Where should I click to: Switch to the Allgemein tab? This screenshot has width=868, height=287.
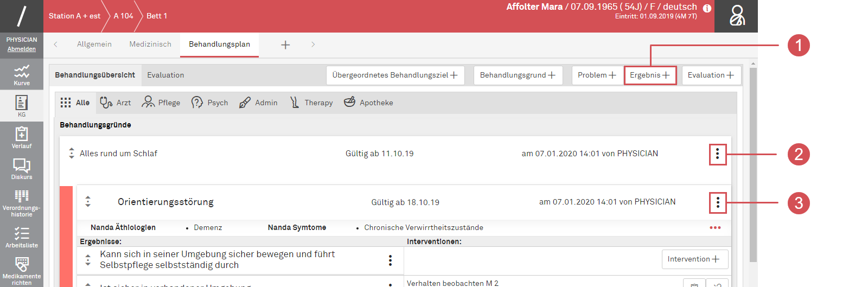coord(94,44)
